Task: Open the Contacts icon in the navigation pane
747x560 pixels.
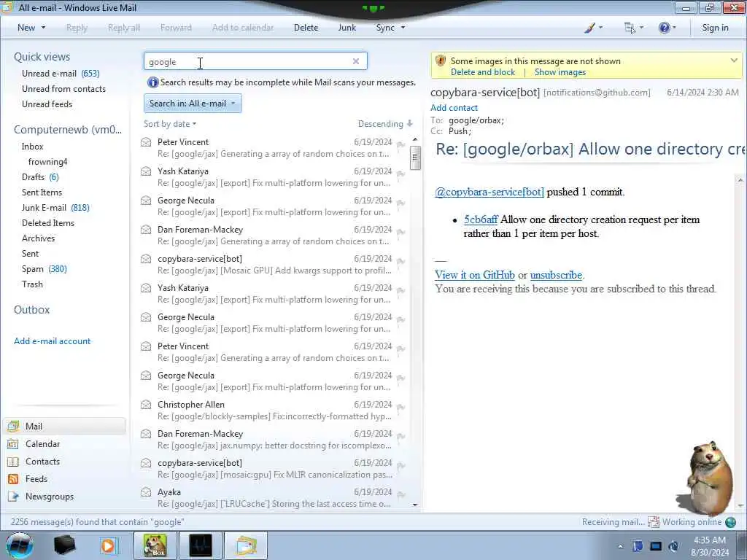Action: pos(13,462)
